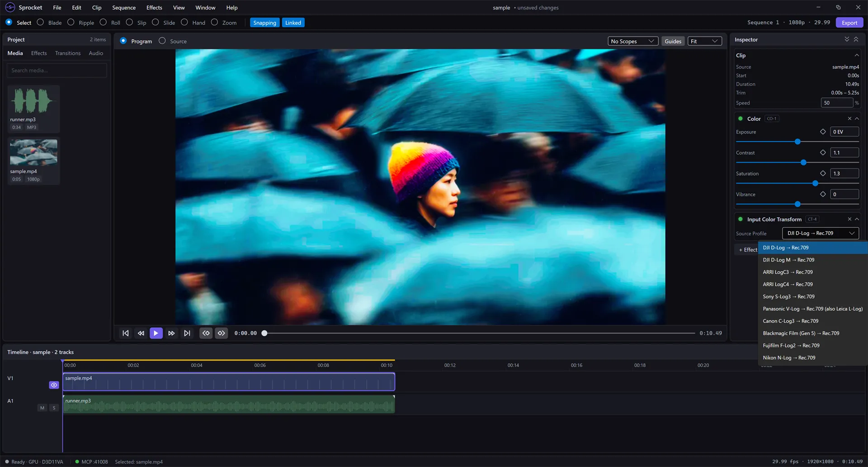Click the playback scrubber handle
Image resolution: width=868 pixels, height=467 pixels.
pos(264,333)
